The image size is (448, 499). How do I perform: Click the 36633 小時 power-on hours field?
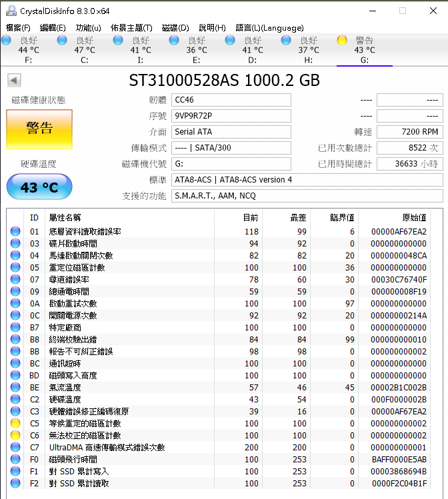(410, 164)
